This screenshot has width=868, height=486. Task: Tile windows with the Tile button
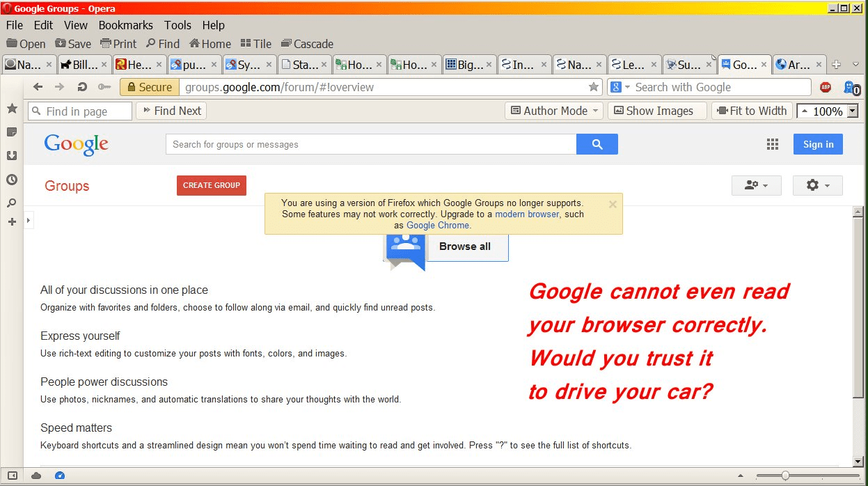point(255,44)
